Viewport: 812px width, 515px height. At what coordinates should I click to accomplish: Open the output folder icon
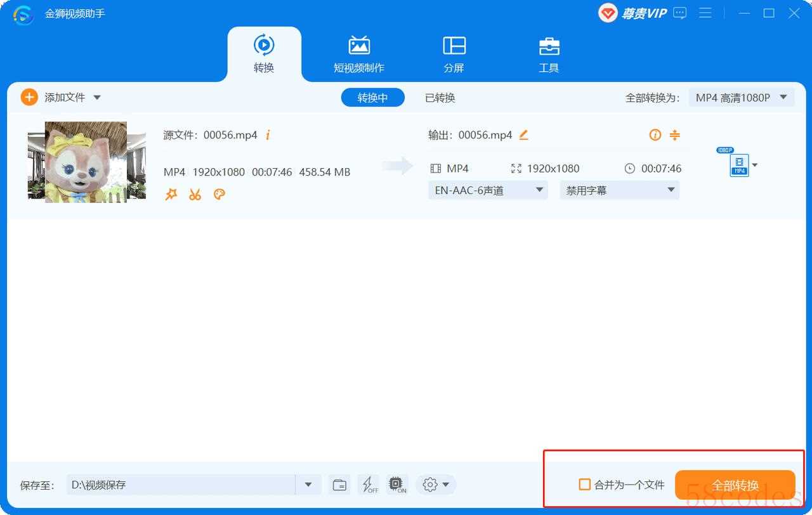point(339,485)
